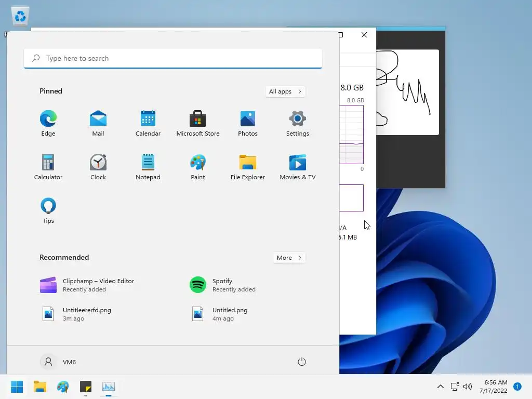Open the VM6 user account menu

(58, 362)
